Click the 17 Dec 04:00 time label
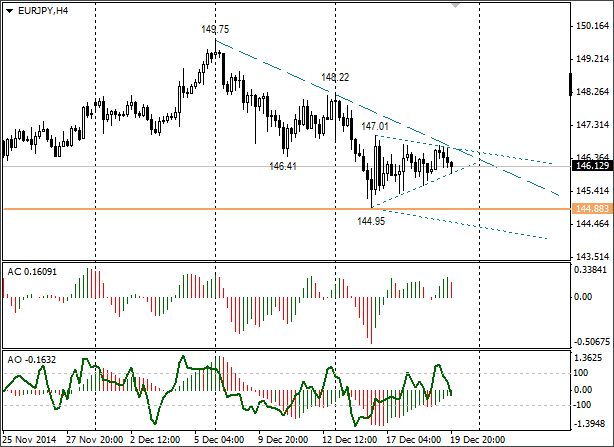This screenshot has width=614, height=447. 414,440
